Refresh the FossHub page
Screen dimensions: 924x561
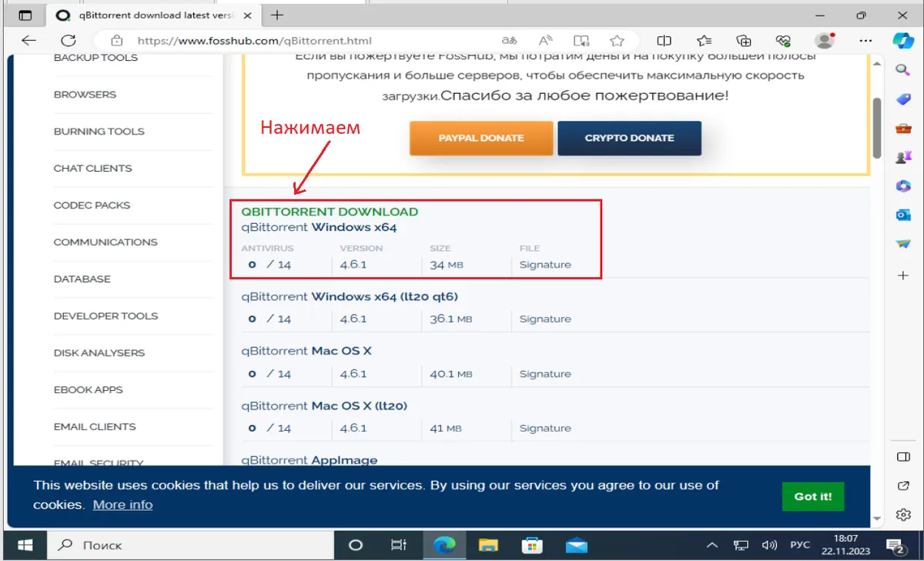pyautogui.click(x=69, y=41)
